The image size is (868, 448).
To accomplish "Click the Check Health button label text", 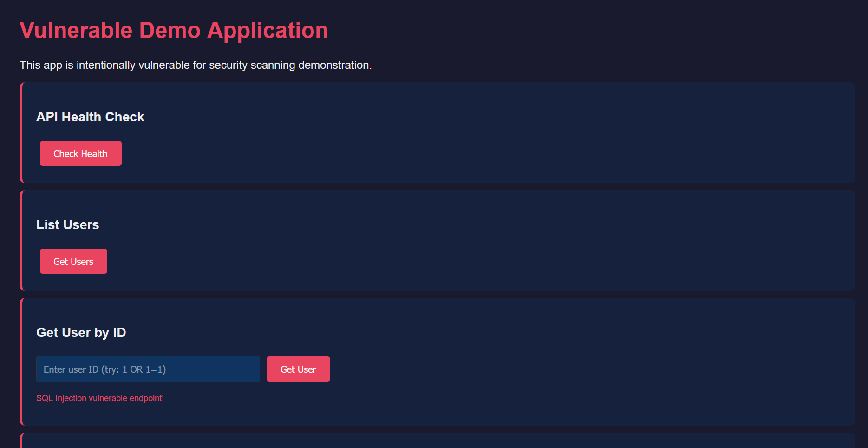I will pyautogui.click(x=80, y=153).
